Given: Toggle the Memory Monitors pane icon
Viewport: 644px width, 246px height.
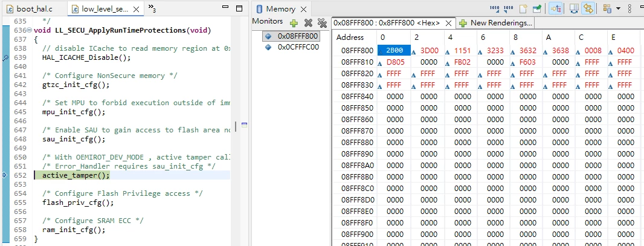Looking at the screenshot, I should coord(555,8).
